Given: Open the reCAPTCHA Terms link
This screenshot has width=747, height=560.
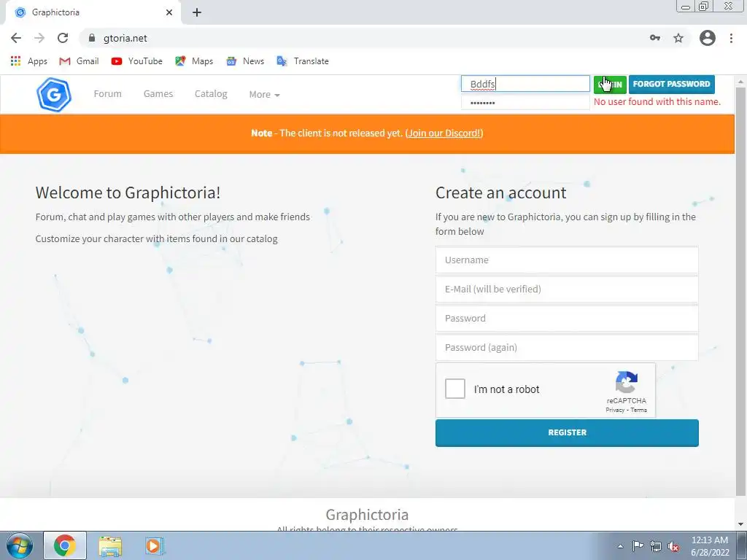Looking at the screenshot, I should pyautogui.click(x=639, y=410).
